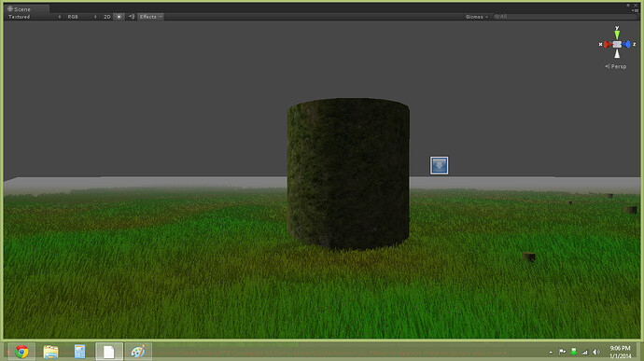Click the white bottom cone of orientation gizmo
This screenshot has height=361, width=644.
[617, 53]
